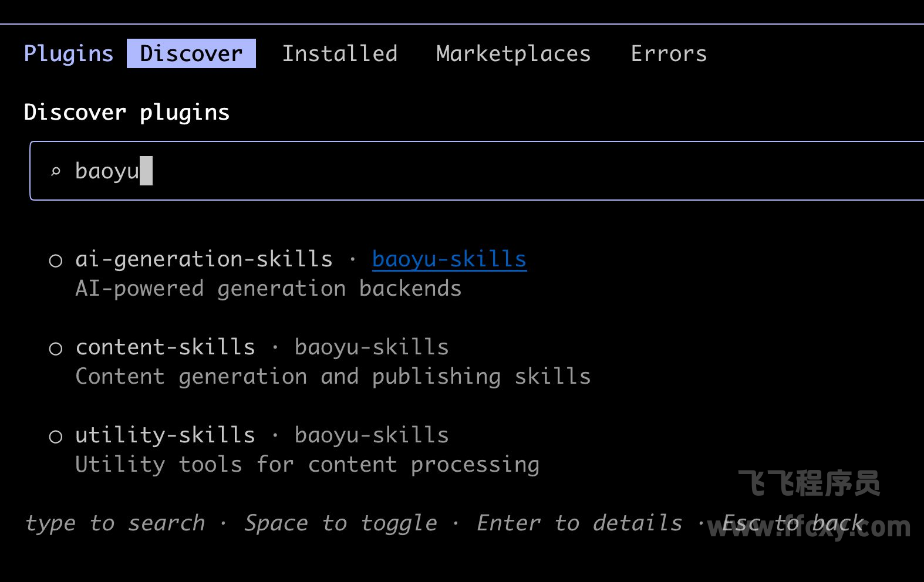Screen dimensions: 924x582
Task: Click the 'Space to toggle' hint
Action: (340, 523)
